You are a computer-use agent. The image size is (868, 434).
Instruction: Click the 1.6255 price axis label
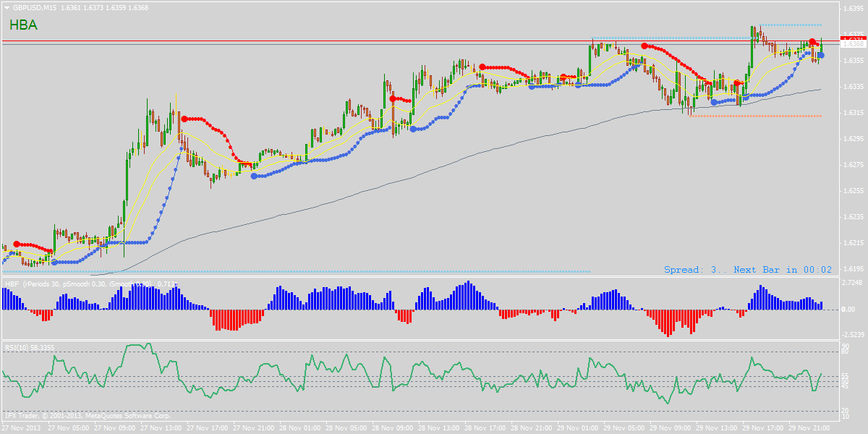(x=854, y=191)
